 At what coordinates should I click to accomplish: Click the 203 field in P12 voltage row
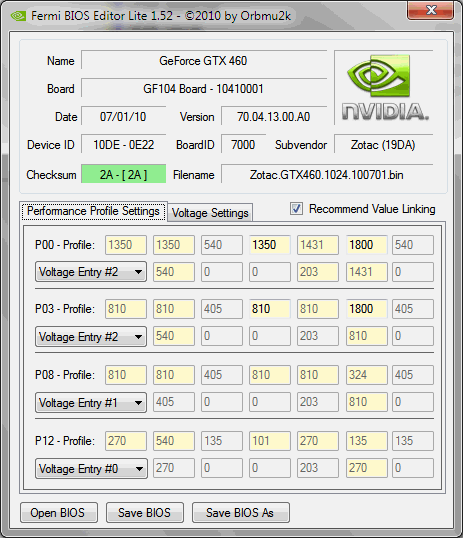[x=318, y=468]
